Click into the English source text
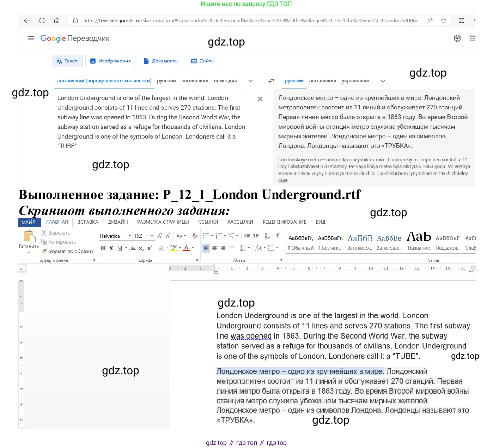The image size is (493, 448). coord(151,122)
